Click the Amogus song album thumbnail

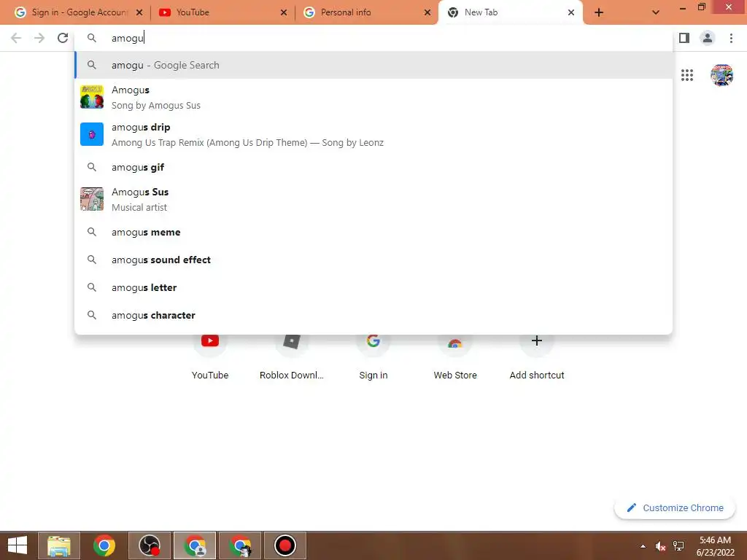coord(91,97)
